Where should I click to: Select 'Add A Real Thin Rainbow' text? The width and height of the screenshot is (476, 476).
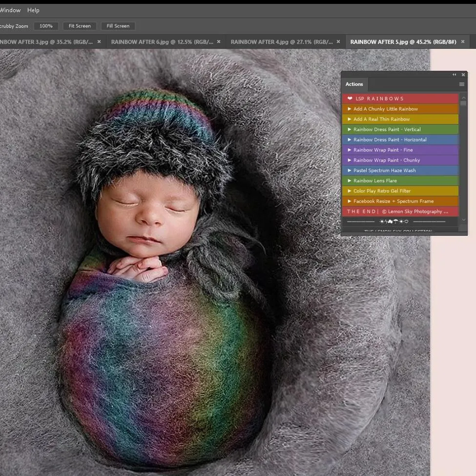click(x=382, y=119)
